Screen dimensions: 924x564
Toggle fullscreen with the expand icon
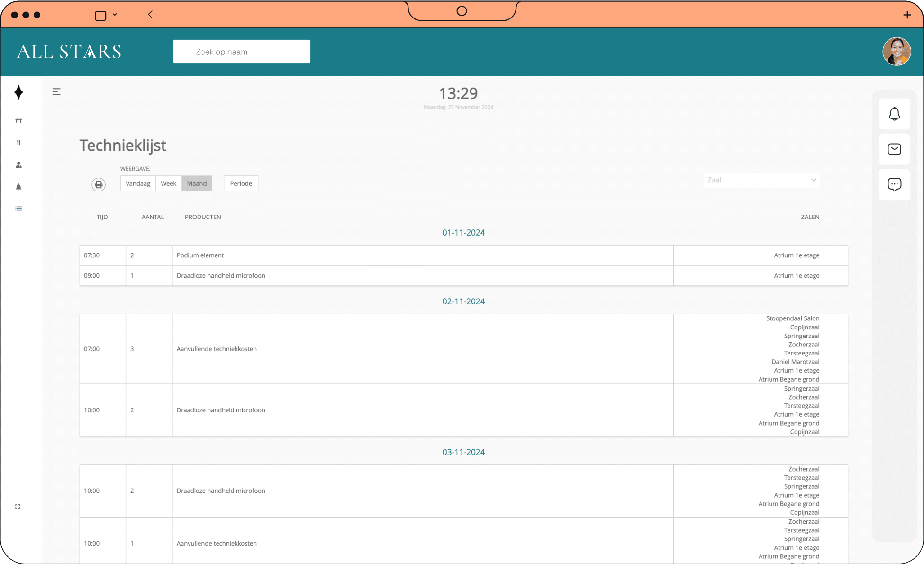tap(18, 507)
